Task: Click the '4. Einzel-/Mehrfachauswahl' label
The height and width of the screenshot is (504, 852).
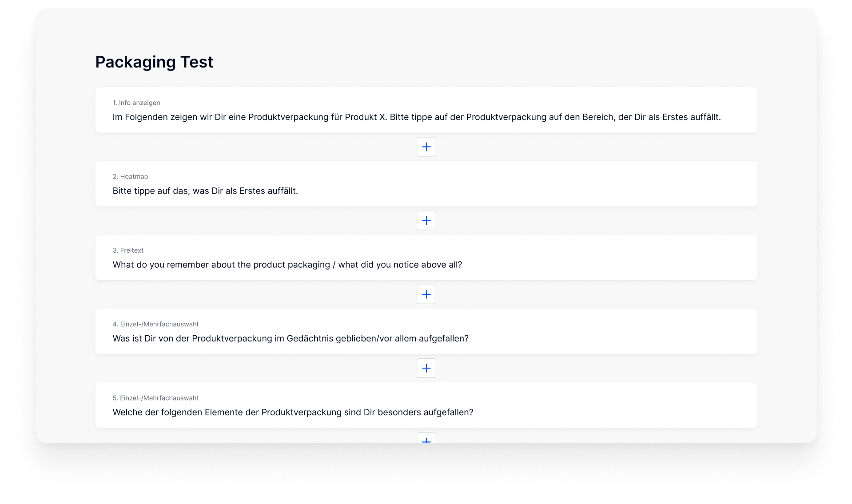Action: coord(155,324)
